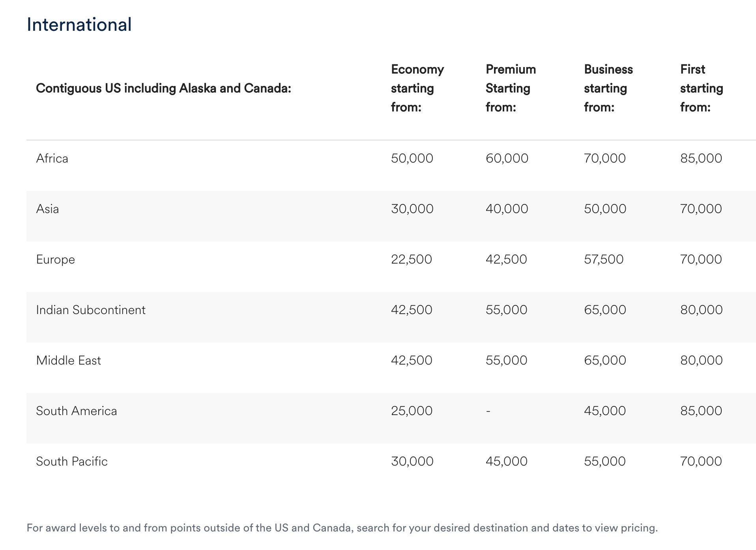Click Europe's 57,500 business value
Viewport: 756px width, 550px height.
click(x=604, y=260)
